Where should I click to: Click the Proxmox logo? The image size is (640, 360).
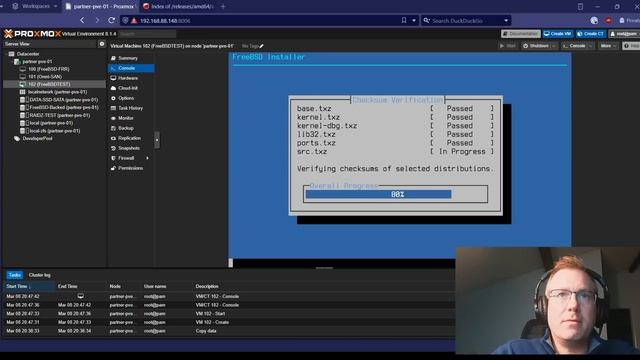pyautogui.click(x=32, y=34)
